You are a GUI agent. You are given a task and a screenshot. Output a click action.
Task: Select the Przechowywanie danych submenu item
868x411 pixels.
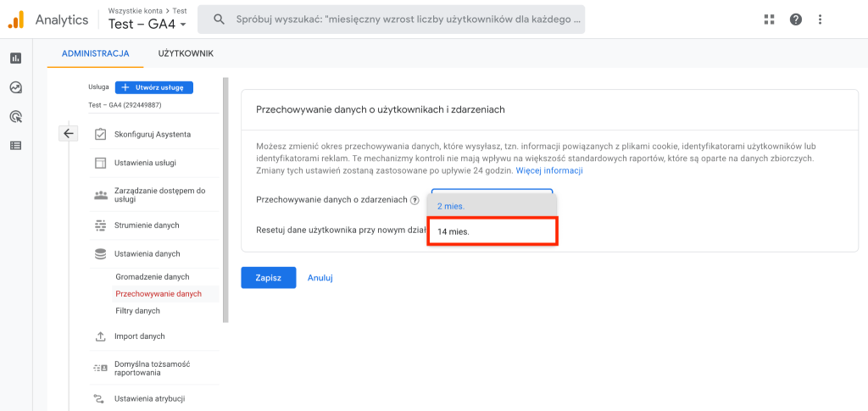[x=159, y=294]
